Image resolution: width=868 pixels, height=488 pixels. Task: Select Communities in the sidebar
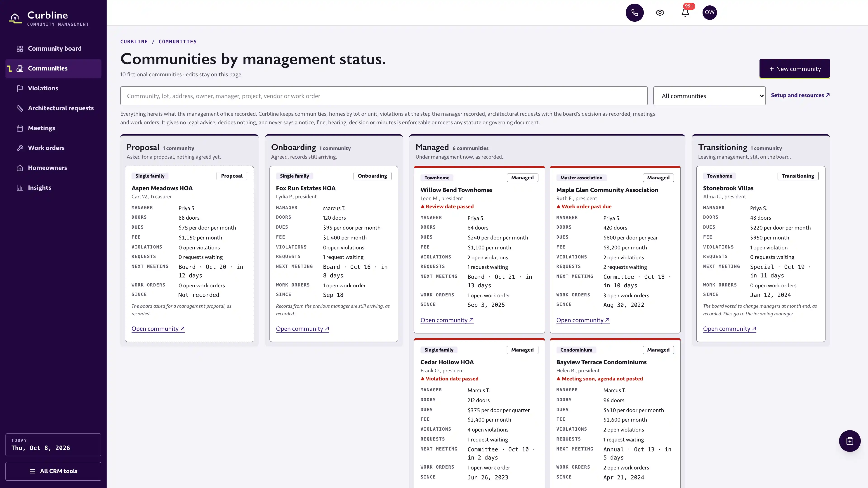click(x=54, y=68)
